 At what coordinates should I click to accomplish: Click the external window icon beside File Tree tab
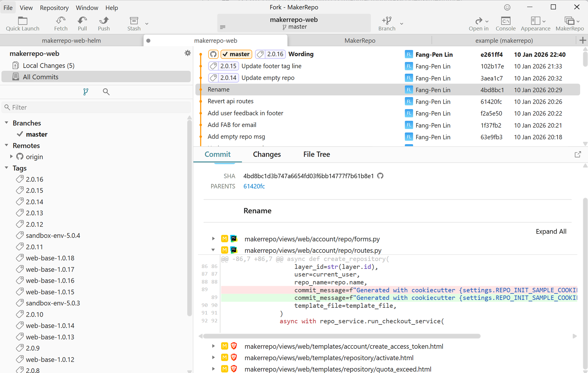point(578,154)
